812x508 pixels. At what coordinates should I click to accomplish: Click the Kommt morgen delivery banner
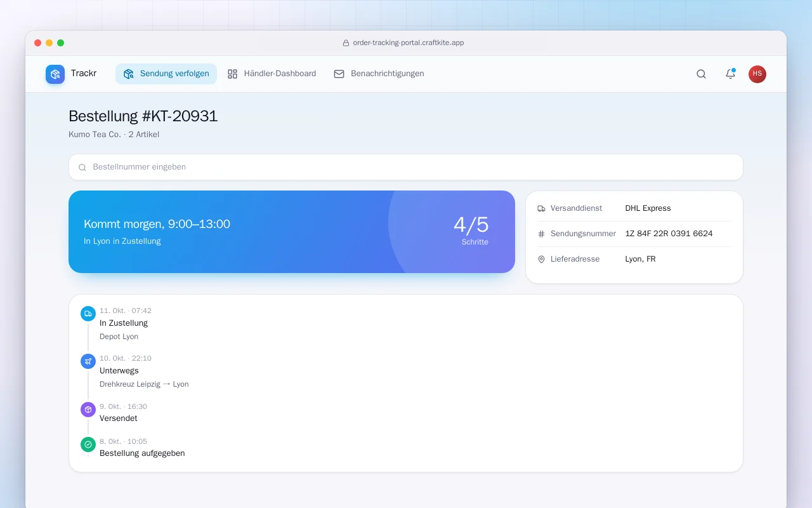pos(292,232)
